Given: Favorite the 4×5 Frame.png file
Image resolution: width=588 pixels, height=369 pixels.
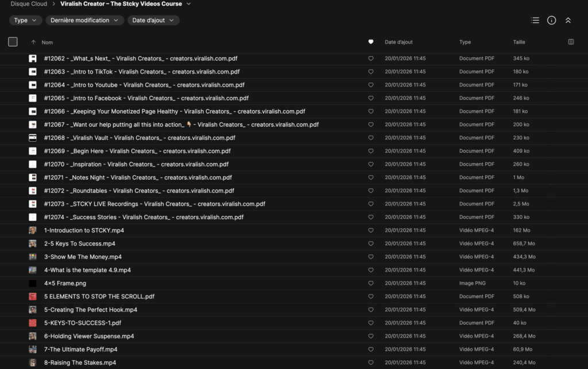Looking at the screenshot, I should point(370,283).
